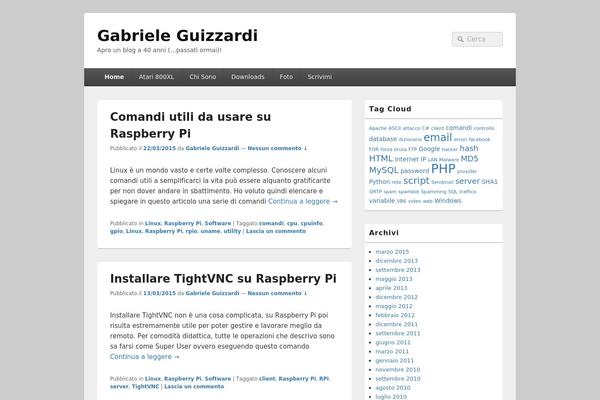600x400 pixels.
Task: Select the Windows tag in Tag Cloud
Action: [x=448, y=201]
